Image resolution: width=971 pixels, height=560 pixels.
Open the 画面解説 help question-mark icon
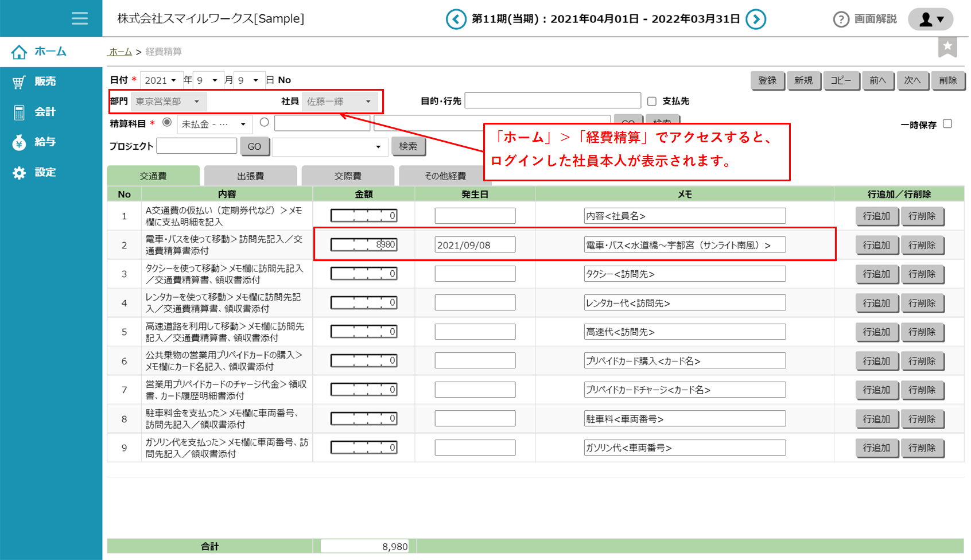[x=840, y=19]
